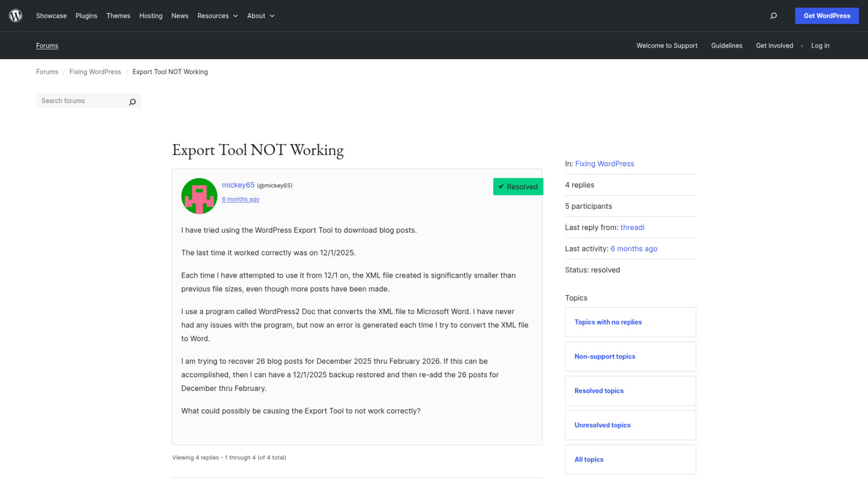Open Fixing WordPress forum link in sidebar
The image size is (868, 488).
point(605,164)
